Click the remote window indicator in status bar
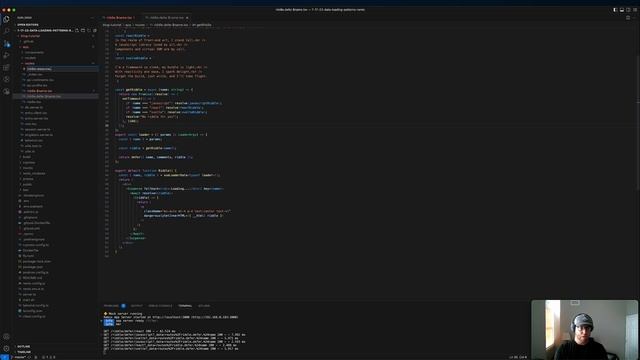The image size is (640, 360). (x=4, y=357)
